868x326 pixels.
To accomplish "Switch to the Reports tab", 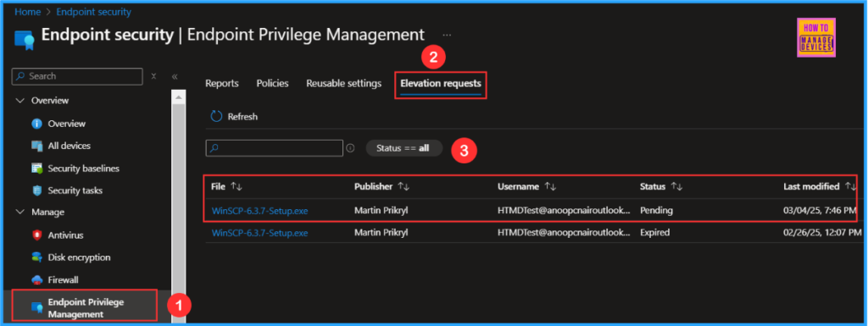I will click(x=222, y=84).
